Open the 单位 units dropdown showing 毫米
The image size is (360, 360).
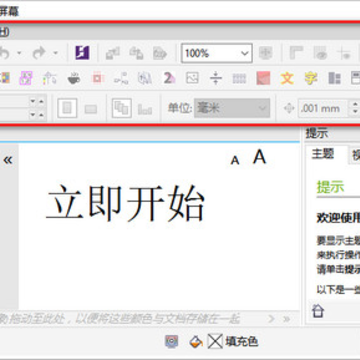232,108
